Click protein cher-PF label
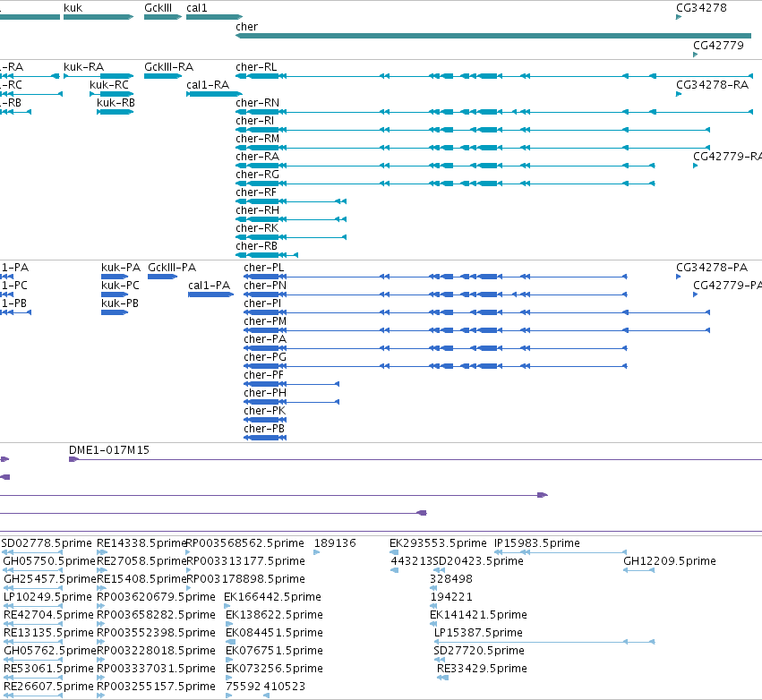The width and height of the screenshot is (762, 700). point(263,375)
